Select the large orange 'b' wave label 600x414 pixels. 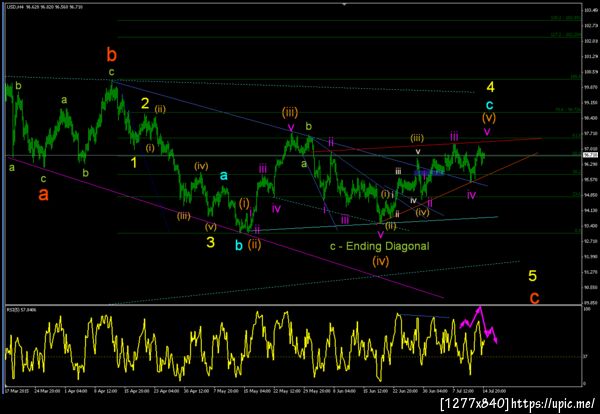pos(111,55)
